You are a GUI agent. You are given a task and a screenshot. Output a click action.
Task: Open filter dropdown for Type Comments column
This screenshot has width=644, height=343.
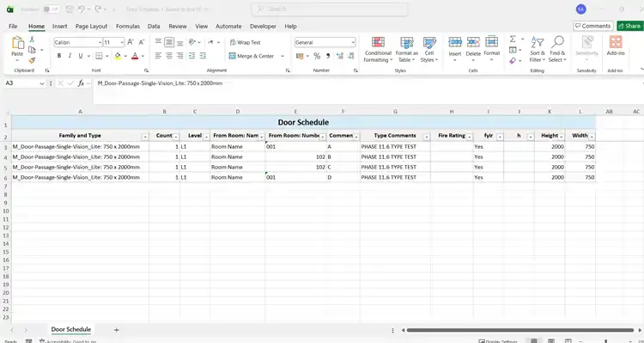pyautogui.click(x=426, y=137)
